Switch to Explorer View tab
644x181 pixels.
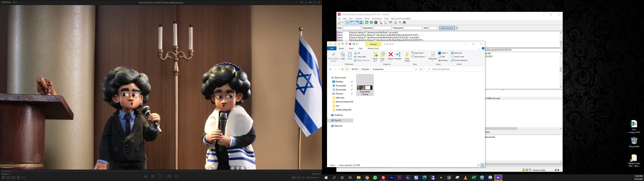360,48
